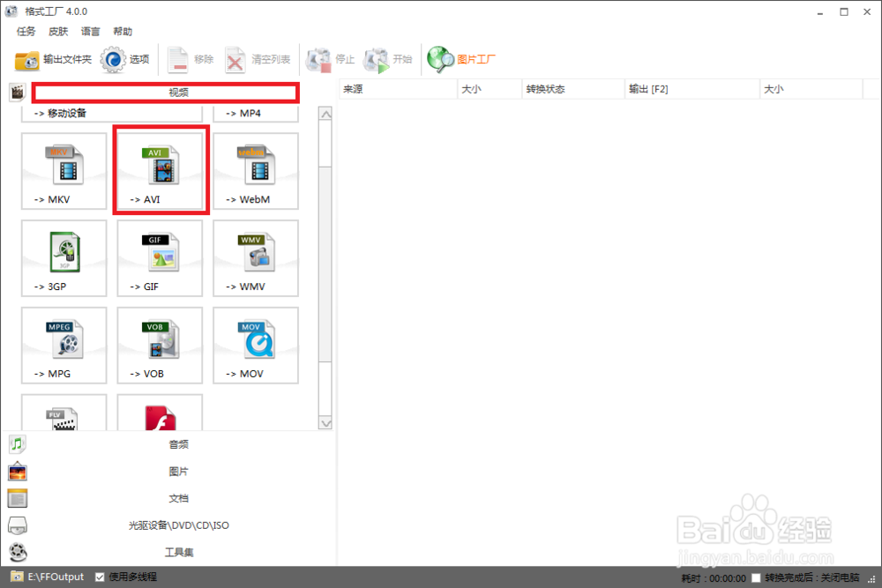Expand the 工具集 toolset category
Image resolution: width=882 pixels, height=588 pixels.
pos(179,552)
